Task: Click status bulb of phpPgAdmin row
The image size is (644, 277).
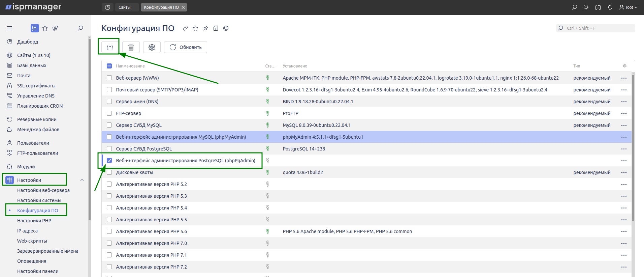Action: (268, 161)
